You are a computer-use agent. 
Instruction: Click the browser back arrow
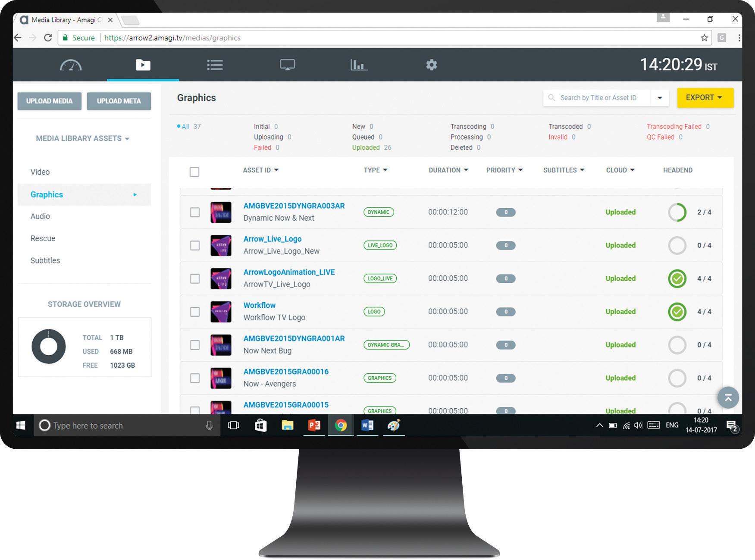[18, 38]
